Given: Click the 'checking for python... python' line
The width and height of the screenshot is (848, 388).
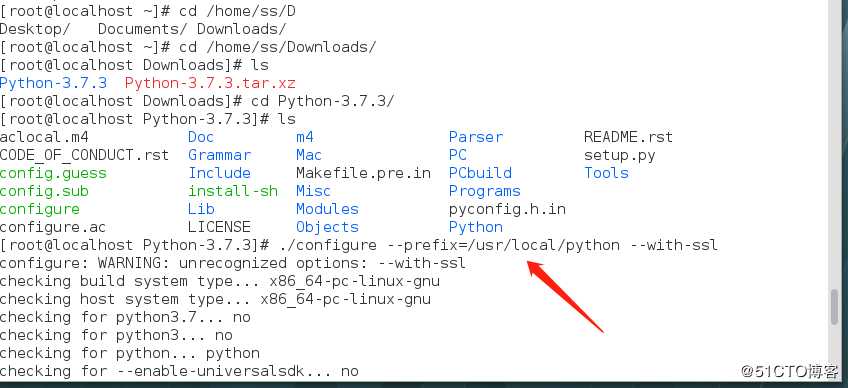Looking at the screenshot, I should (130, 353).
